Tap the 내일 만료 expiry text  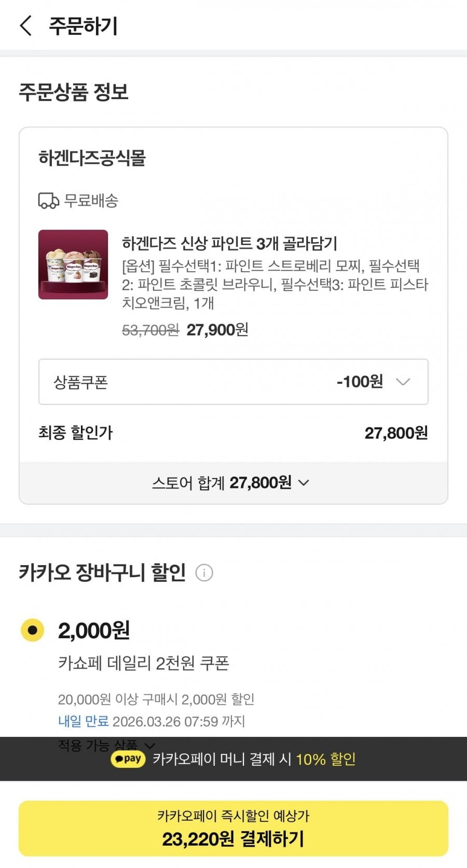point(83,721)
